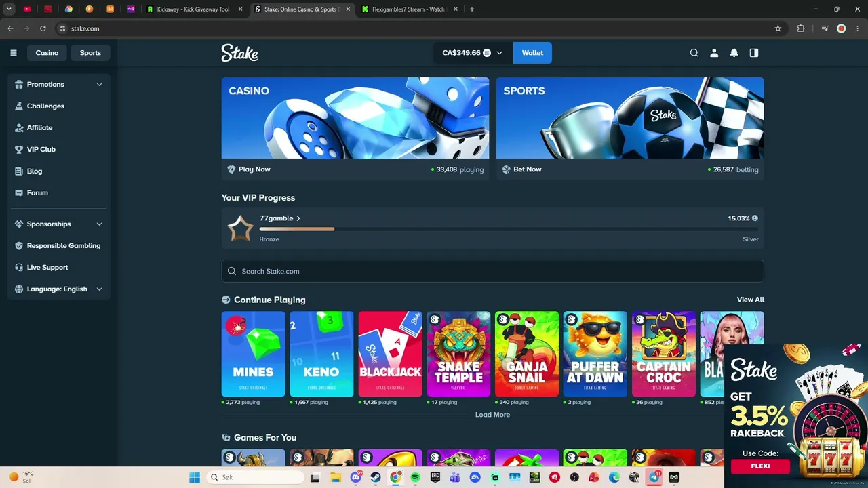The image size is (868, 488).
Task: Open the CA$349.66 balance currency dropdown
Action: 473,53
